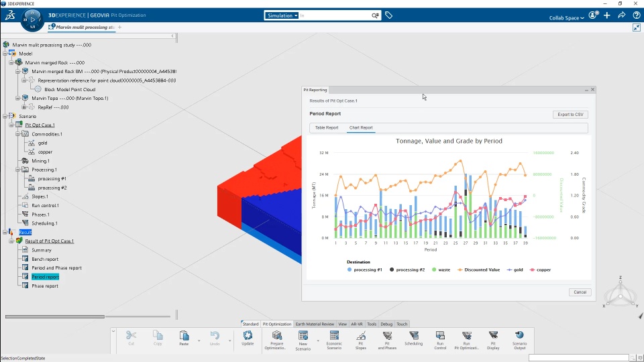Click the 3DEXPERIENCE compass icon
Screen dimensions: 644x362
(32, 19)
